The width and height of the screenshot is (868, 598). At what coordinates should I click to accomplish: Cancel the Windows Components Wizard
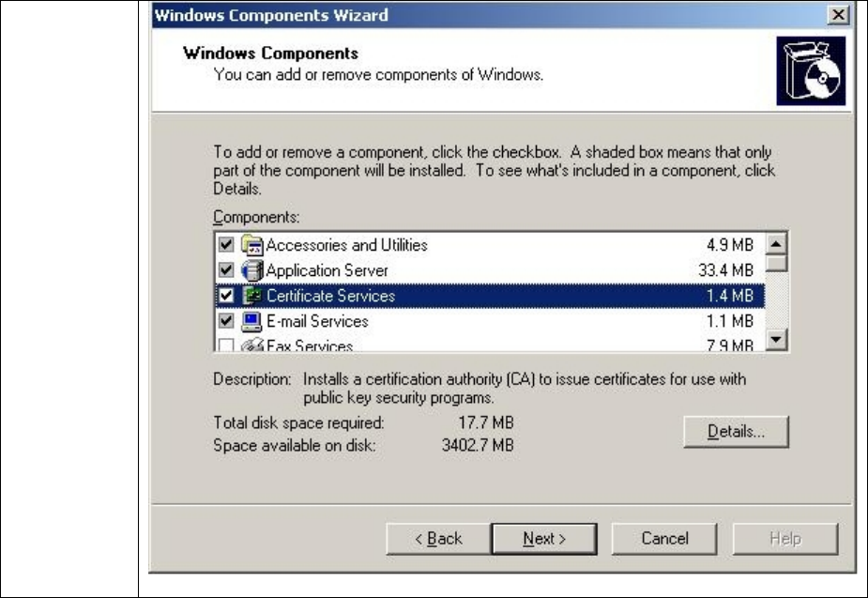tap(664, 539)
